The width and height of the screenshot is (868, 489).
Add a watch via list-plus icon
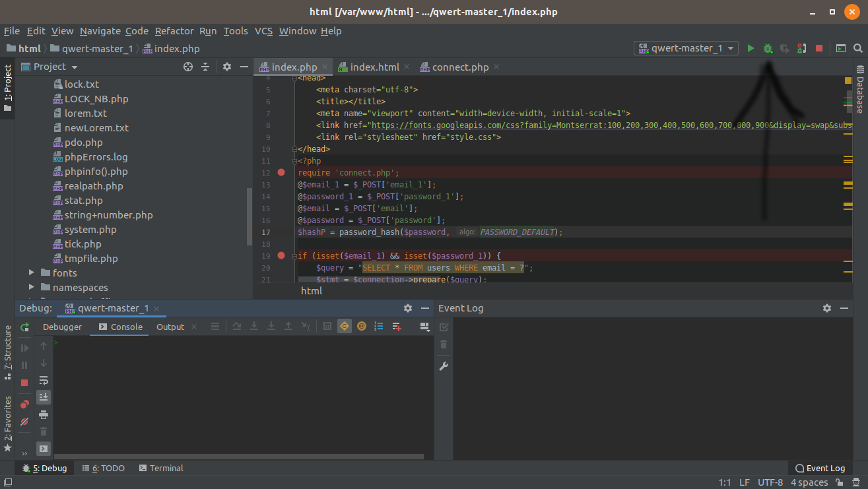click(397, 327)
